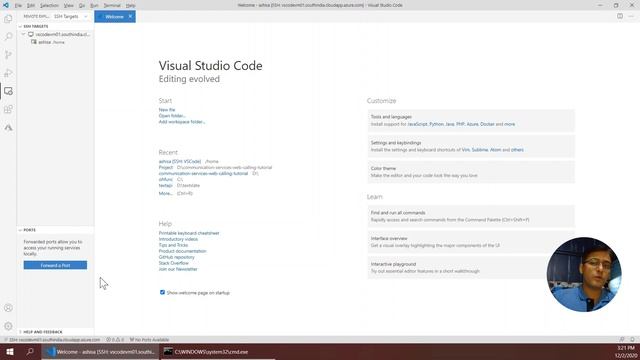
Task: Open the Manage gear icon
Action: (x=8, y=326)
